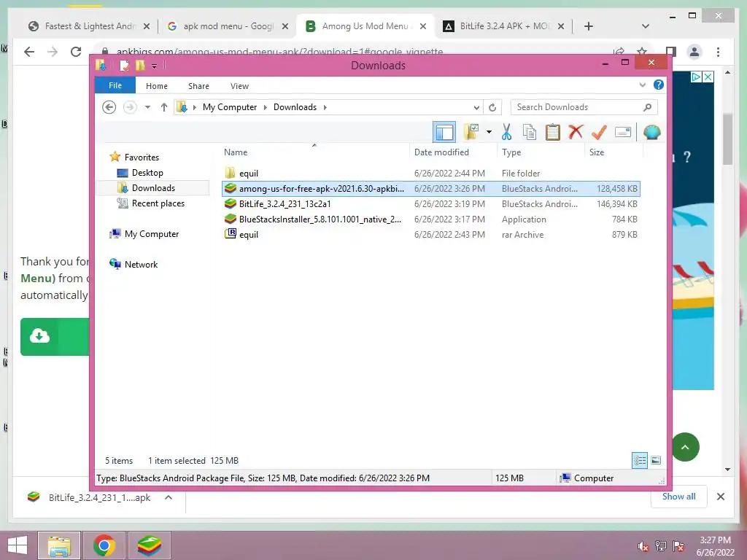The width and height of the screenshot is (747, 560).
Task: Click the Copy icon in Explorer toolbar
Action: click(530, 132)
